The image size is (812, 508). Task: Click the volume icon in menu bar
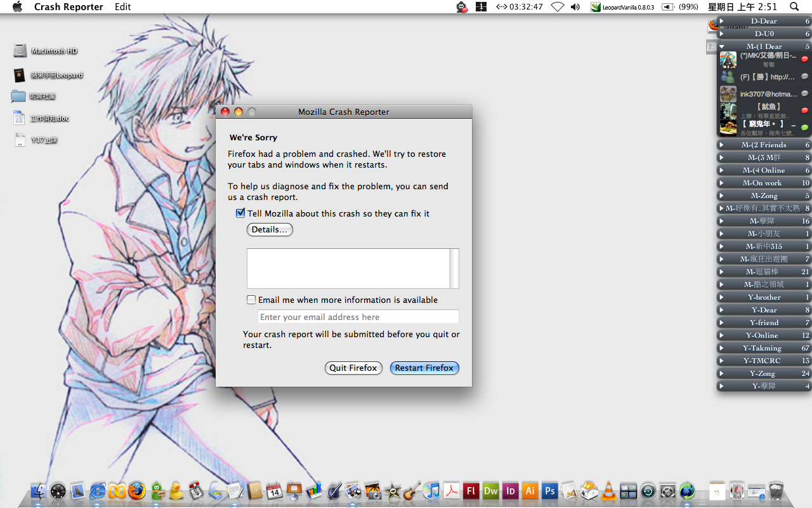pyautogui.click(x=575, y=6)
